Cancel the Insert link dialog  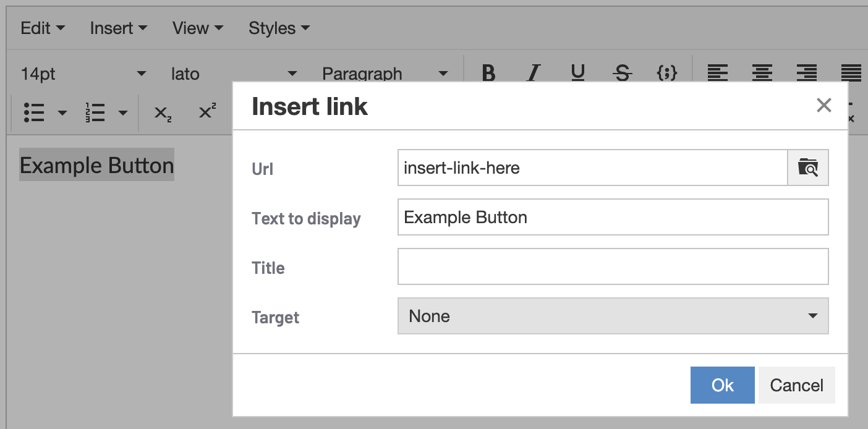tap(796, 385)
